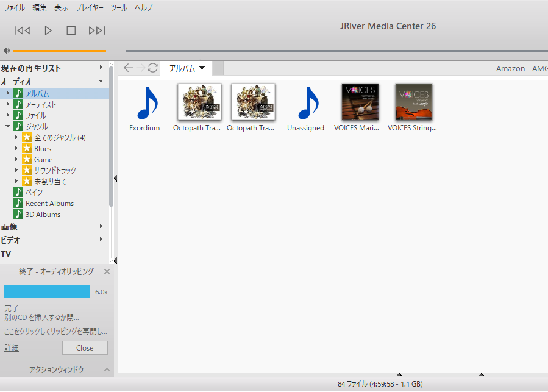Expand the サウンドトラック genre node
Viewport: 548px width, 392px height.
(x=16, y=170)
